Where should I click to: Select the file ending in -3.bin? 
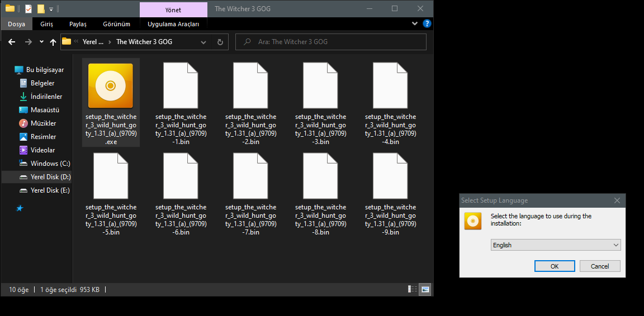tap(320, 86)
